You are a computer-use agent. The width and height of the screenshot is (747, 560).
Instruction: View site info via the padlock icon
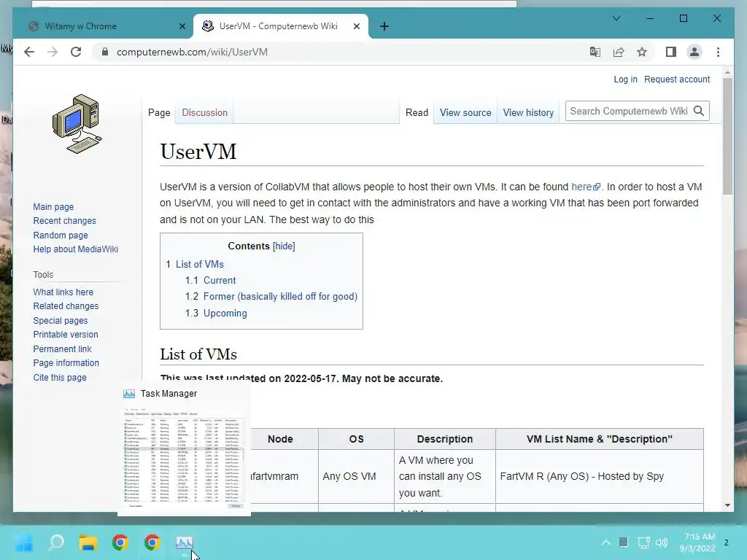tap(105, 52)
